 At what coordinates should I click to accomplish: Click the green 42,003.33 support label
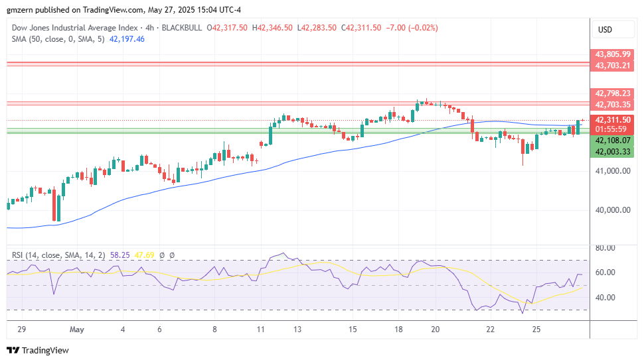(x=612, y=152)
